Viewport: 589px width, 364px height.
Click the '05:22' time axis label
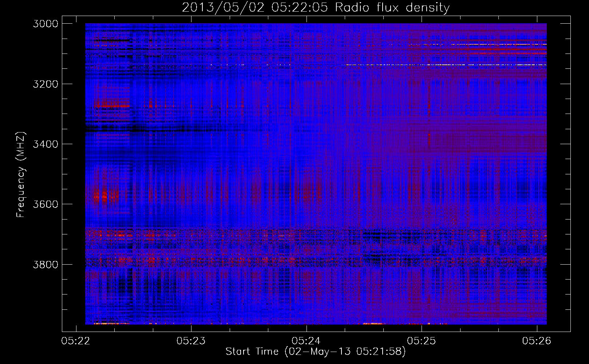pyautogui.click(x=76, y=341)
